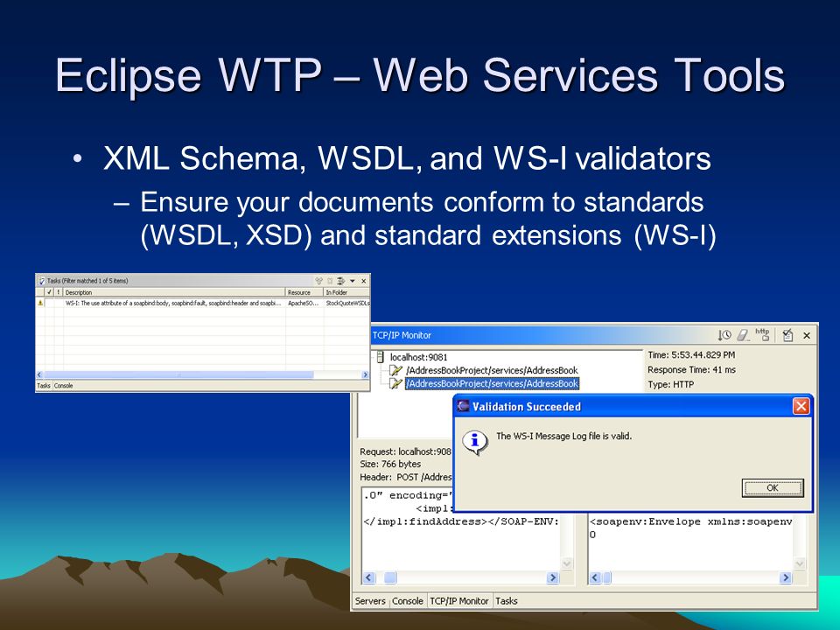Image resolution: width=840 pixels, height=630 pixels.
Task: Click the Tasks view title icon
Action: (x=41, y=281)
